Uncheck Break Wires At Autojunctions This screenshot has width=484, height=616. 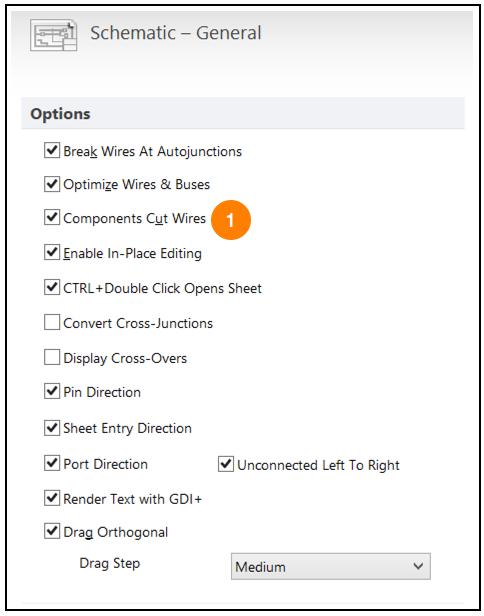click(x=52, y=150)
